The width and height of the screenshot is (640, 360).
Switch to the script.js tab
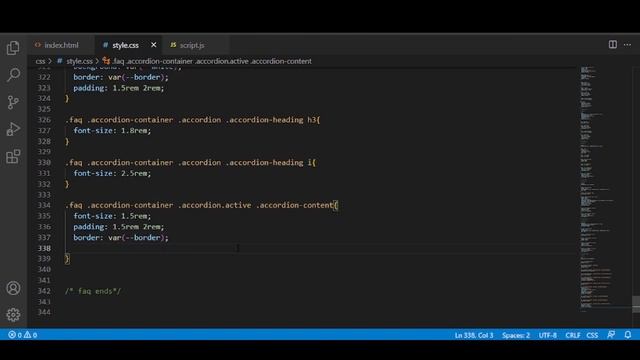click(x=192, y=45)
